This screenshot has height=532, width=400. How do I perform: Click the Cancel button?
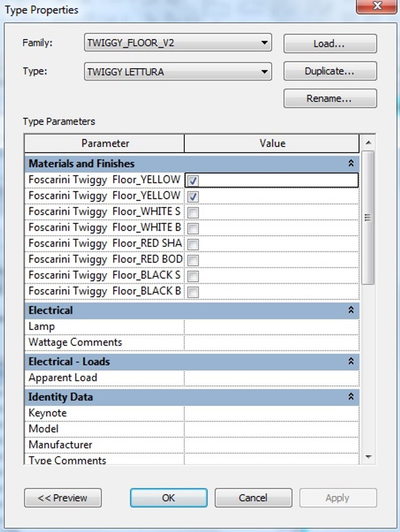click(253, 498)
